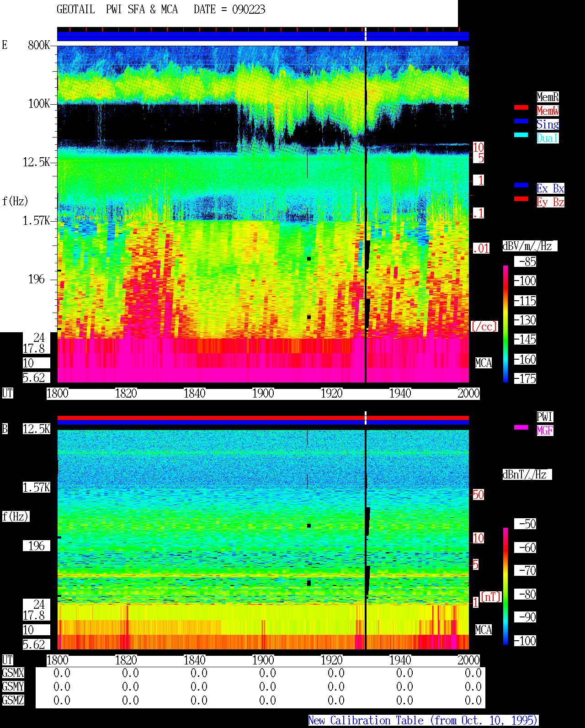Click the dBnT/√Hz unit label
The image size is (585, 728).
point(527,474)
